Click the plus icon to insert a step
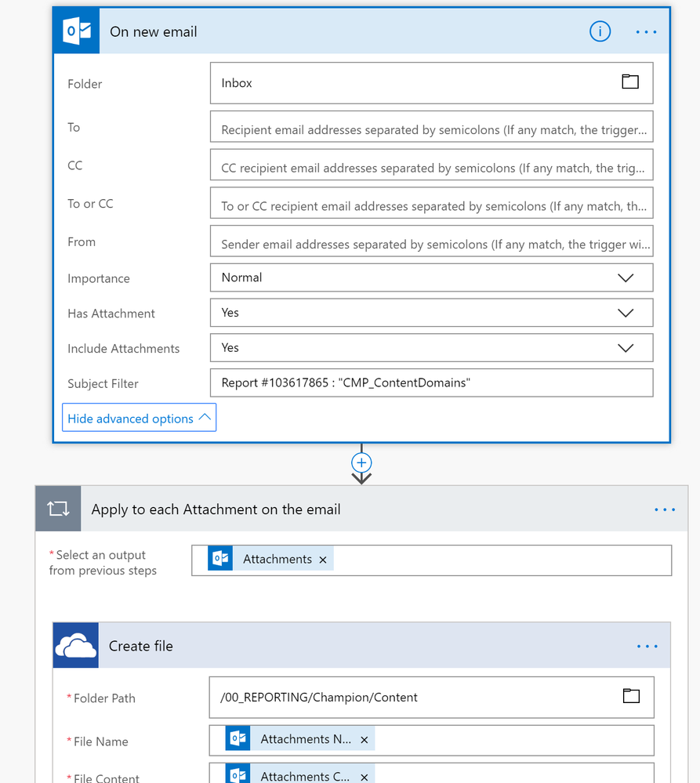This screenshot has width=700, height=783. 361,462
